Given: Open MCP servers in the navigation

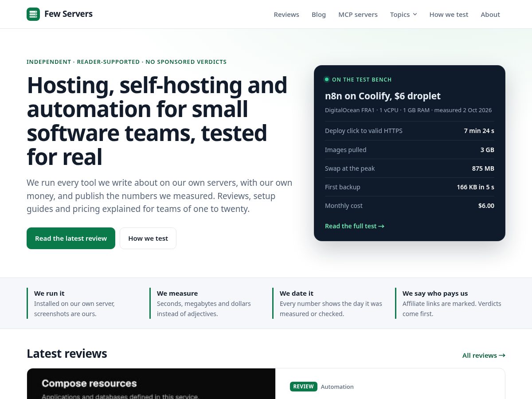Looking at the screenshot, I should pos(358,15).
